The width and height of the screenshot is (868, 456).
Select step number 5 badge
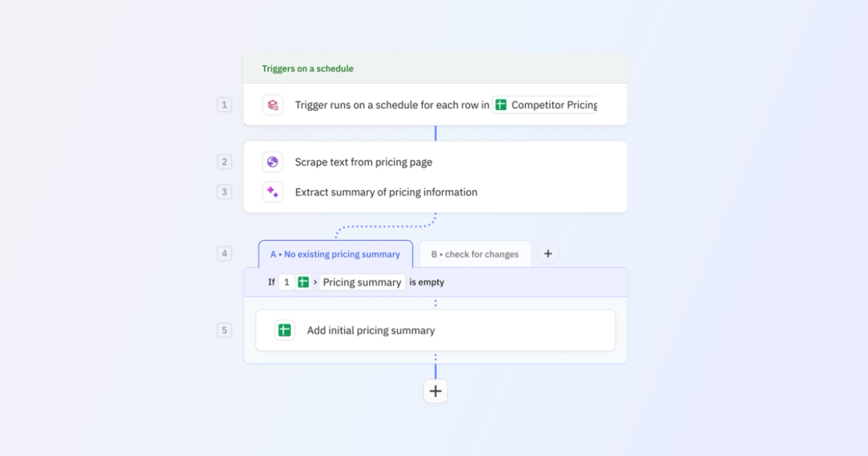(x=225, y=330)
